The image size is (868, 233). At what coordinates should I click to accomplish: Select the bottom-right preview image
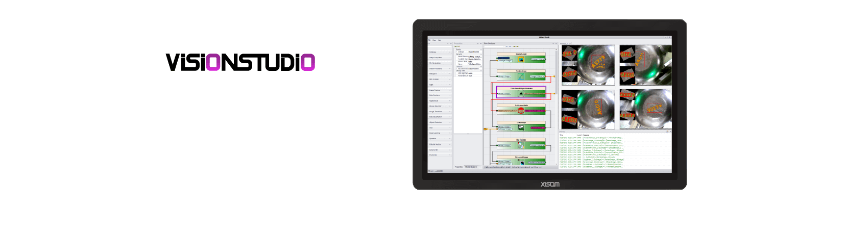click(x=645, y=109)
